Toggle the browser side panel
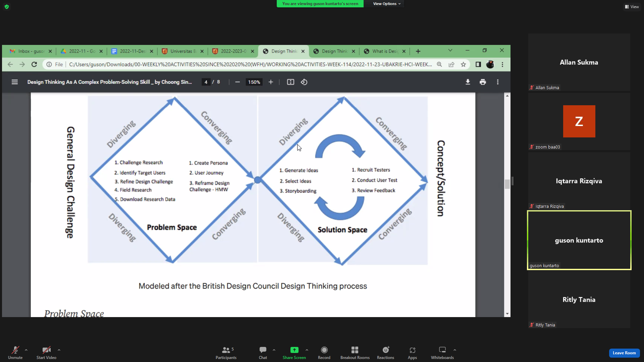644x362 pixels. pyautogui.click(x=478, y=64)
